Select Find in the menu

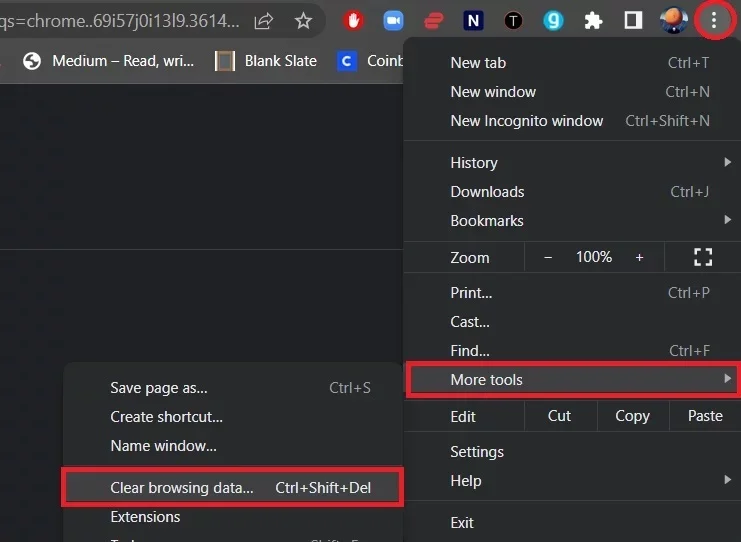click(572, 351)
